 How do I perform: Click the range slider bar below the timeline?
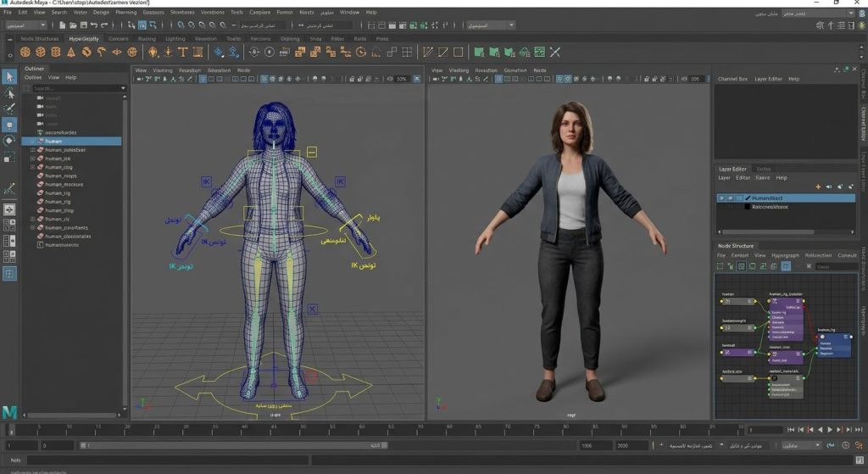point(233,445)
